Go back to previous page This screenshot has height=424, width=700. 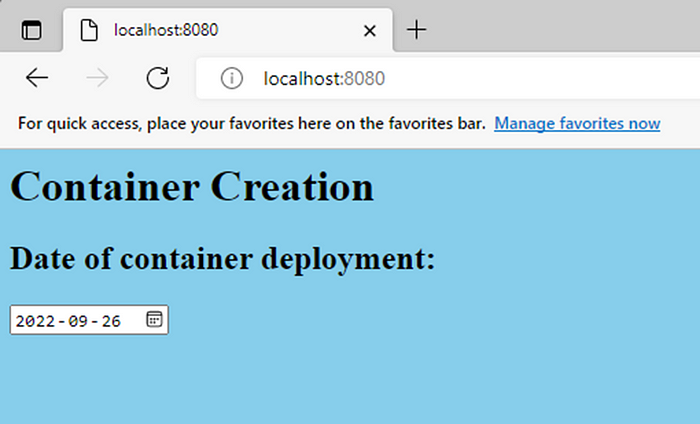tap(37, 78)
